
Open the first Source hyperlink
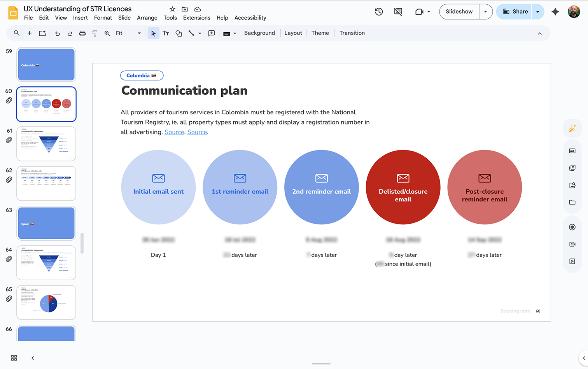(174, 132)
